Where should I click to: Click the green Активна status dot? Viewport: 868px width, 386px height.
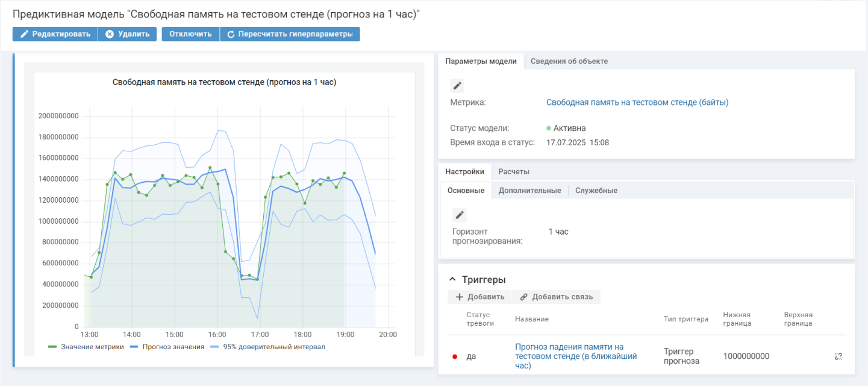(x=549, y=128)
